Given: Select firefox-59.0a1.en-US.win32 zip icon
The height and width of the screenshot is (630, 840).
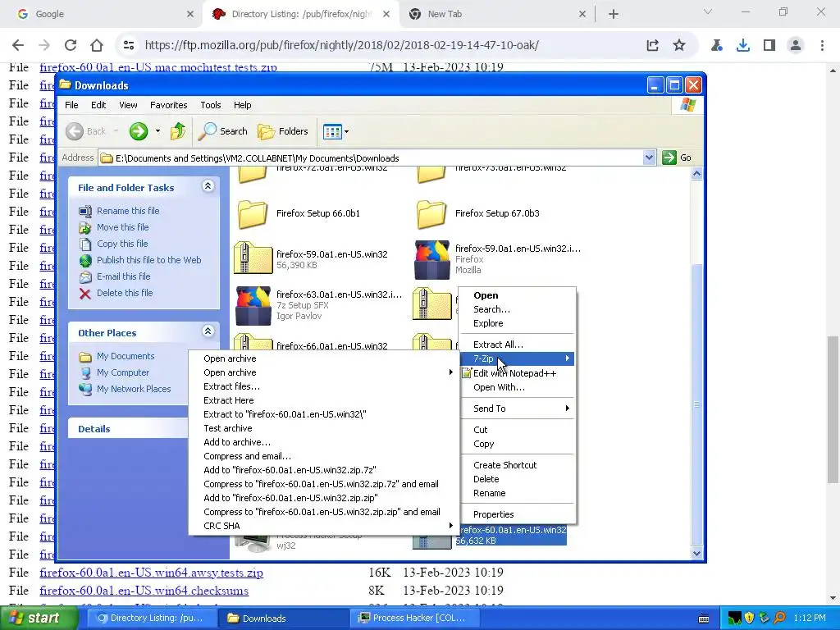Looking at the screenshot, I should point(253,258).
